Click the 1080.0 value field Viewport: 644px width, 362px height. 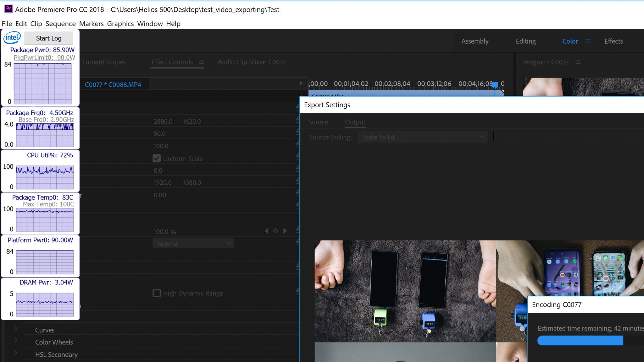click(192, 183)
